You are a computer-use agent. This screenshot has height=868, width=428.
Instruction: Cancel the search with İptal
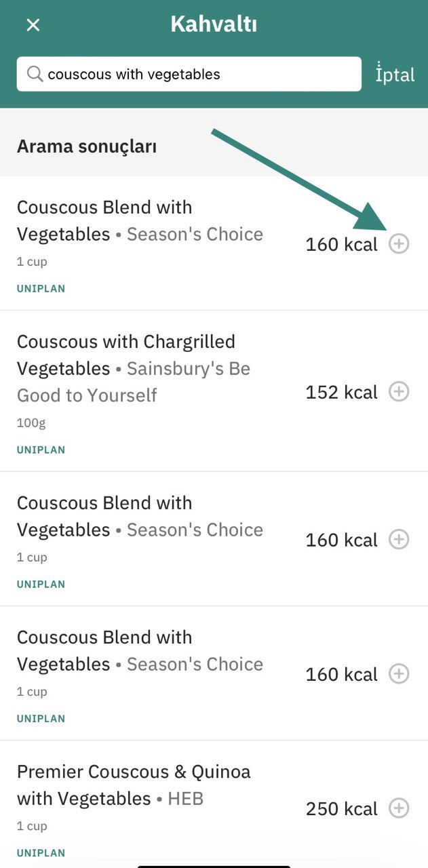[x=395, y=74]
